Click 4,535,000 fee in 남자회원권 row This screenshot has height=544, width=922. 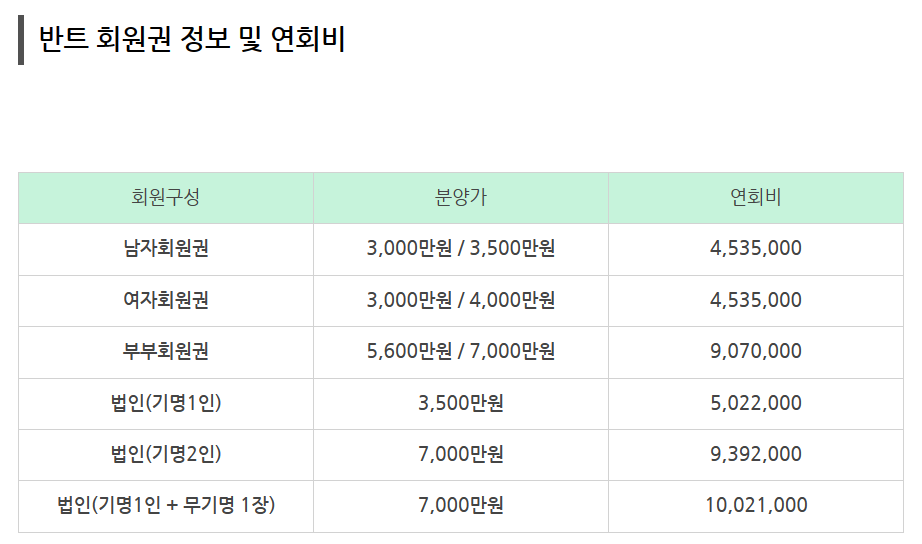[756, 248]
